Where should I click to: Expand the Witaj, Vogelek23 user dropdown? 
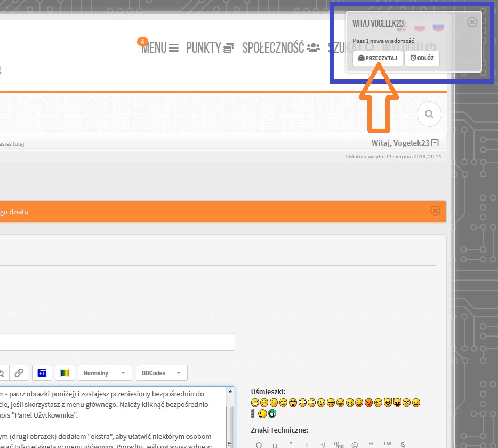(x=405, y=143)
